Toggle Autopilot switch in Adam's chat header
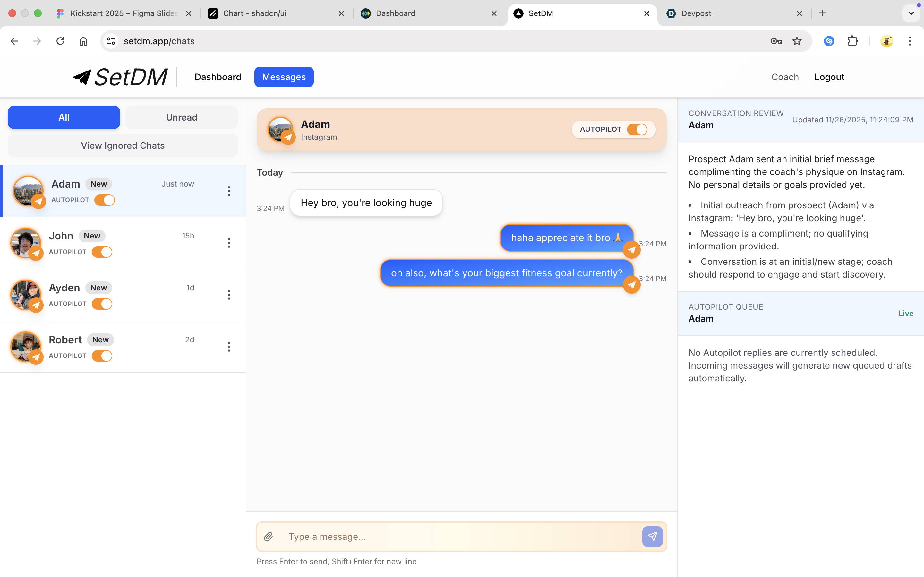 (637, 130)
